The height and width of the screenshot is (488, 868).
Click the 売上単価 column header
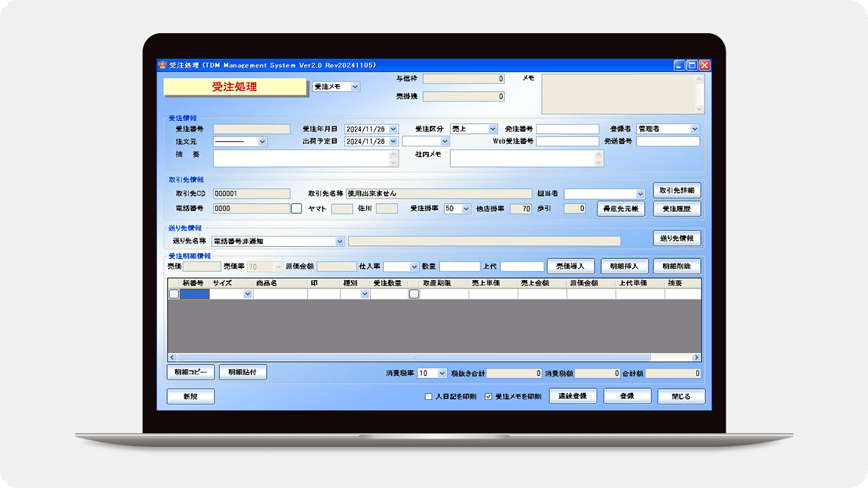pos(493,283)
